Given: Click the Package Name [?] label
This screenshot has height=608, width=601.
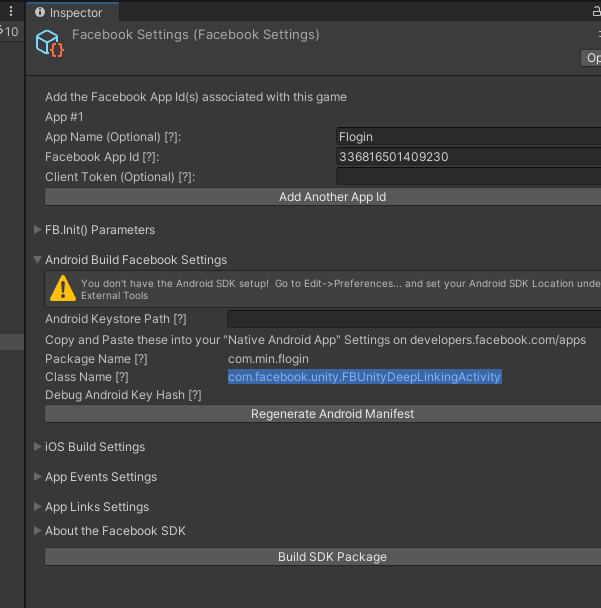Looking at the screenshot, I should pos(96,359).
